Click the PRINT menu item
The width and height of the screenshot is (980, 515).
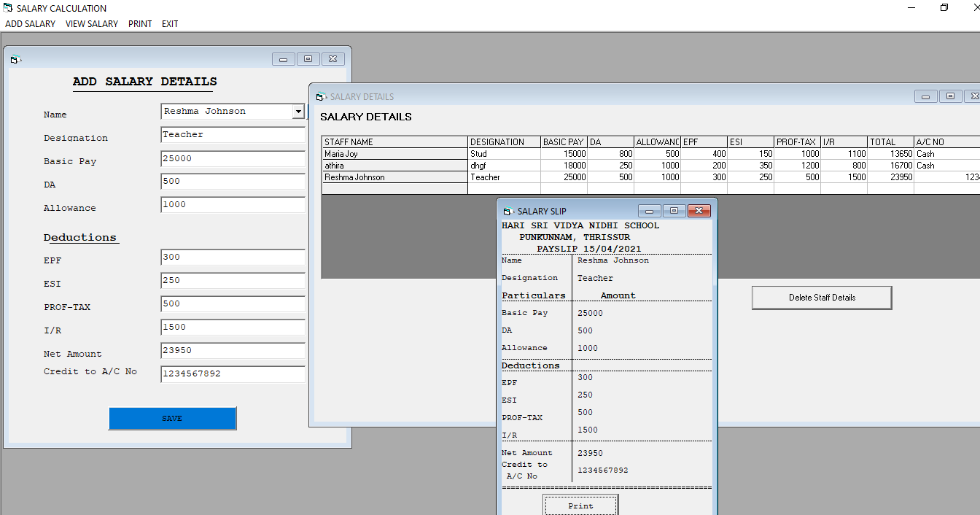pos(140,24)
